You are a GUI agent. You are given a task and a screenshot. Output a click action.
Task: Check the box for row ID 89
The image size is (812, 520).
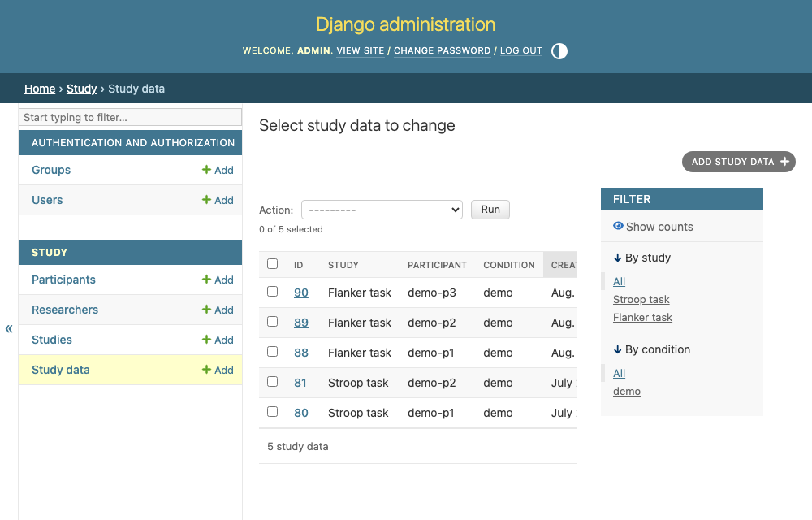coord(272,322)
